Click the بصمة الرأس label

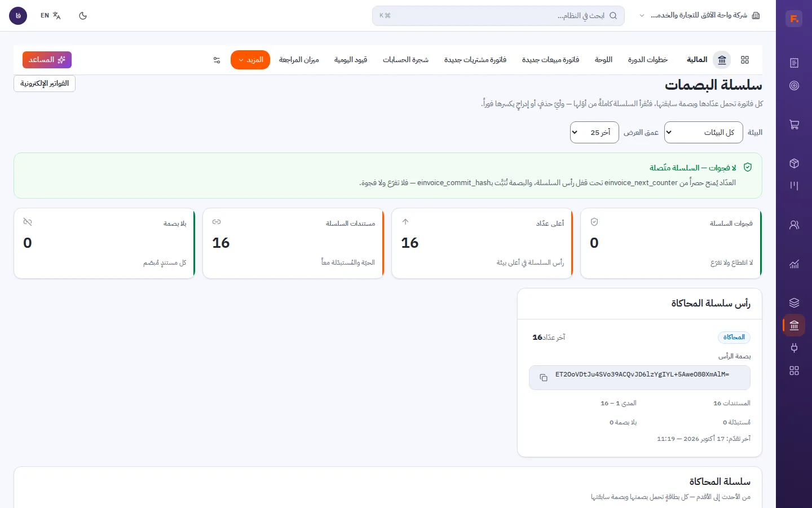734,356
